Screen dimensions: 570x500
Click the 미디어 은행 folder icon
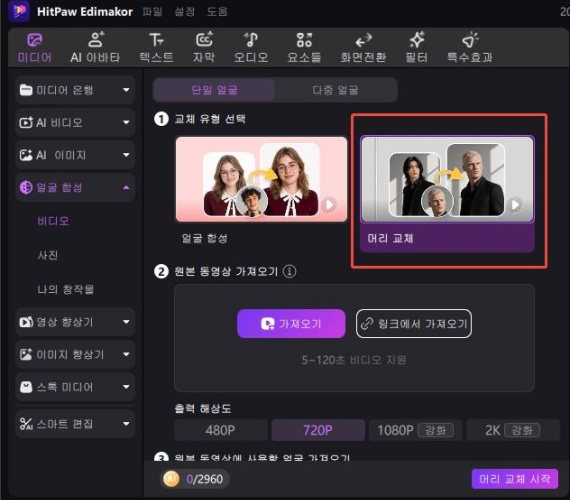(26, 90)
